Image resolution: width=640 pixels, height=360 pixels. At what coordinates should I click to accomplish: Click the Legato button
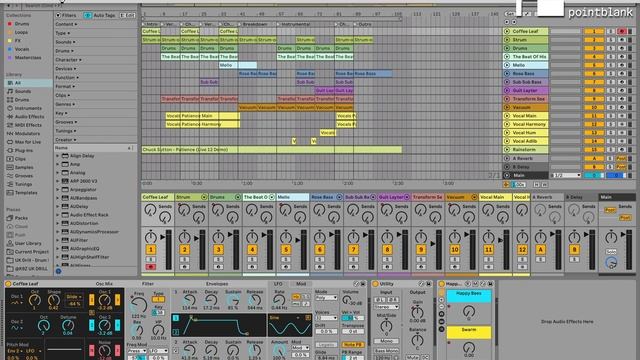tap(327, 345)
